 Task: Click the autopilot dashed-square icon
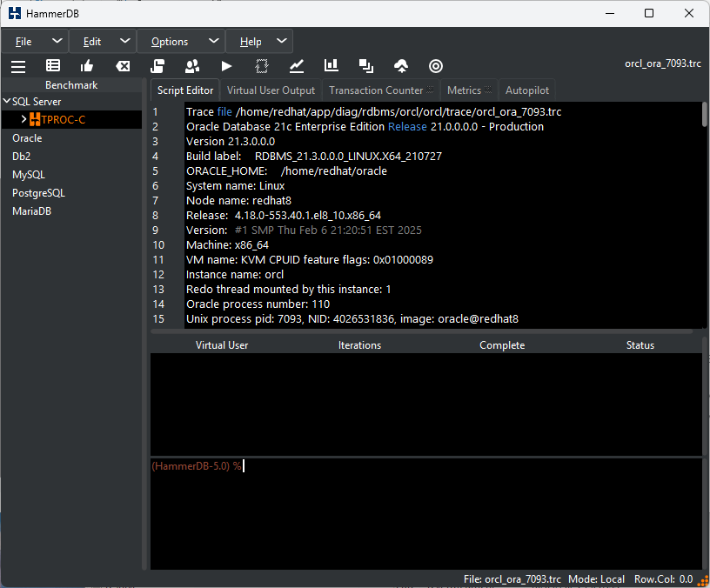pos(261,66)
